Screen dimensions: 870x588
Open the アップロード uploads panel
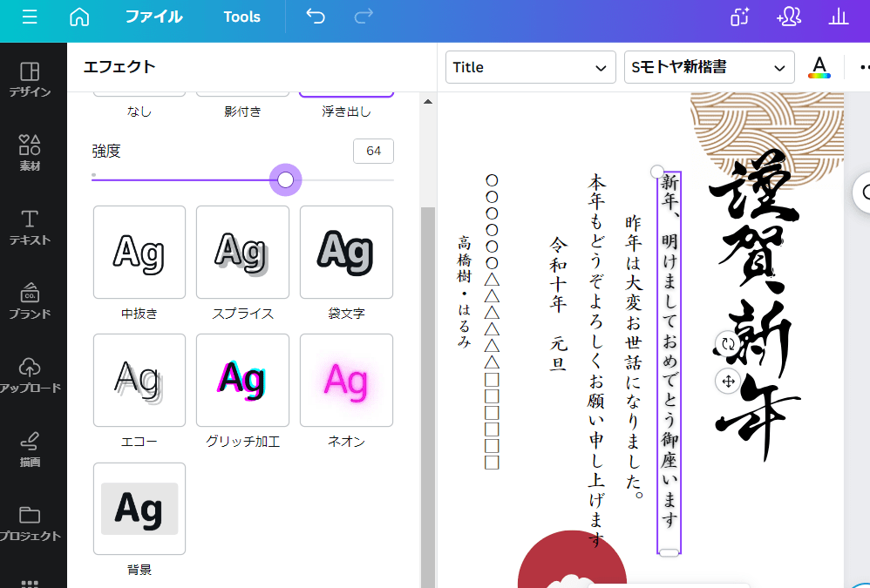tap(30, 375)
